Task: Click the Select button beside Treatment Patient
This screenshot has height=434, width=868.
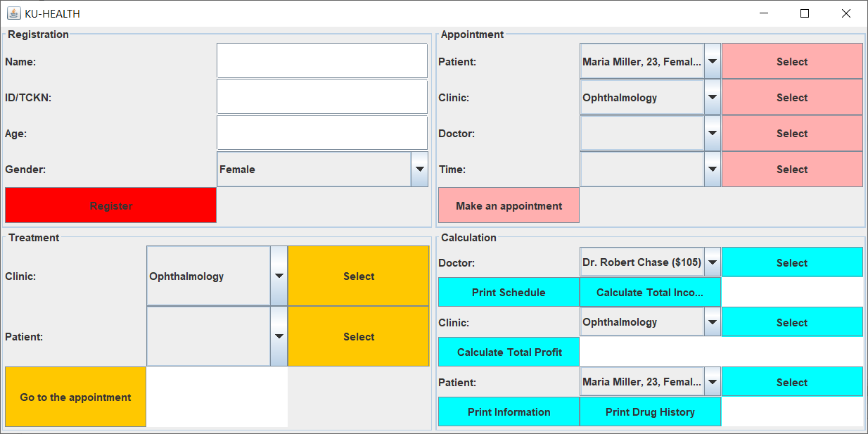Action: [358, 336]
